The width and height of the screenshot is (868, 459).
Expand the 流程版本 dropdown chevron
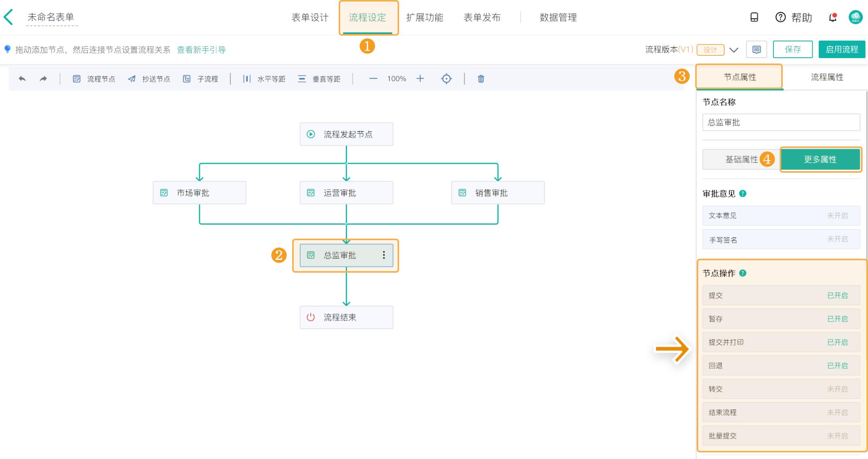[734, 50]
